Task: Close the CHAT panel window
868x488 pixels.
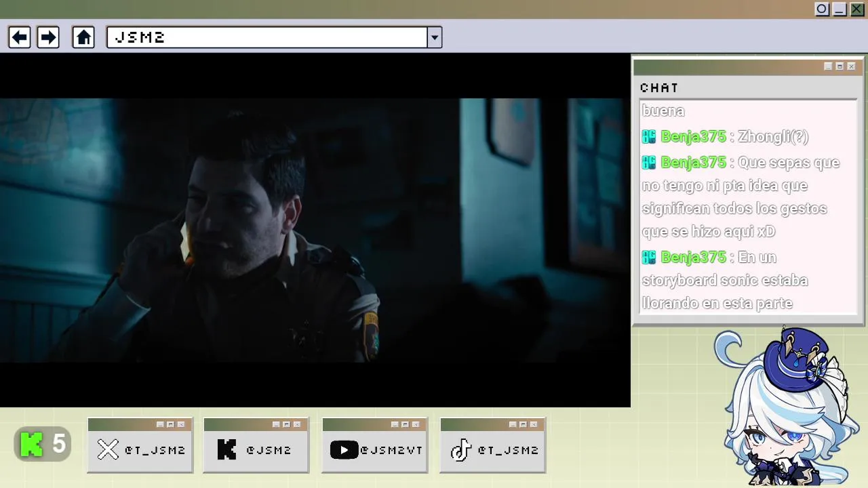Action: pos(852,66)
